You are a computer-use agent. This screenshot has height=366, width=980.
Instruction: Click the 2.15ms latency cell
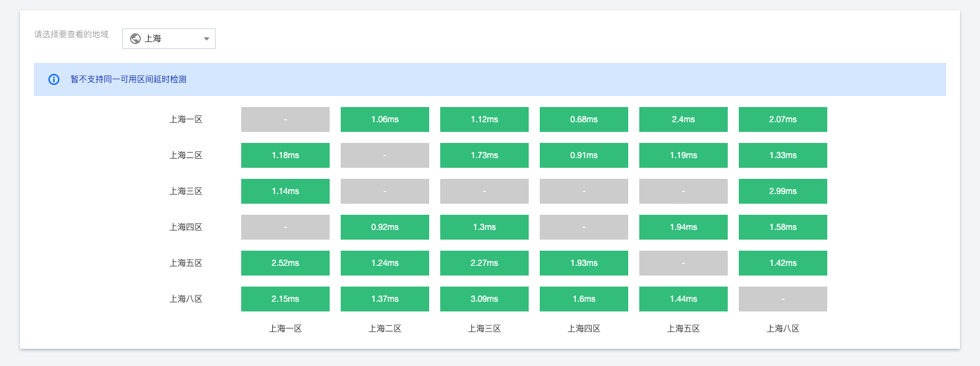(x=285, y=299)
